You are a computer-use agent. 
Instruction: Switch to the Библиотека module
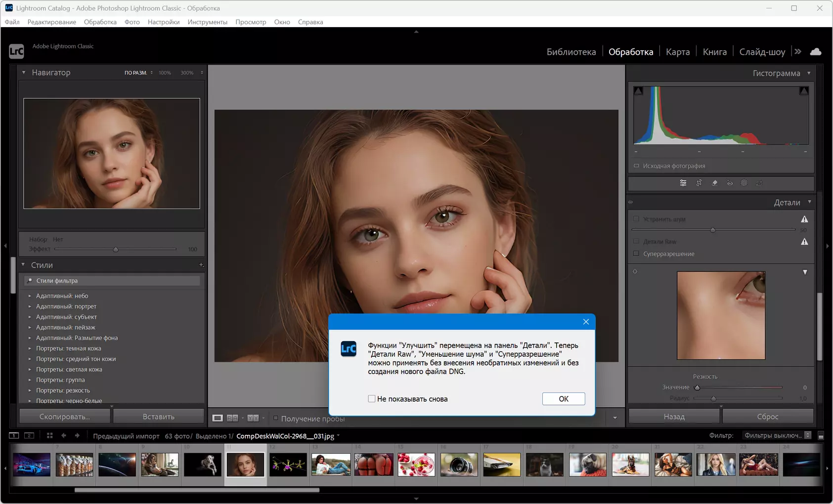pos(571,52)
